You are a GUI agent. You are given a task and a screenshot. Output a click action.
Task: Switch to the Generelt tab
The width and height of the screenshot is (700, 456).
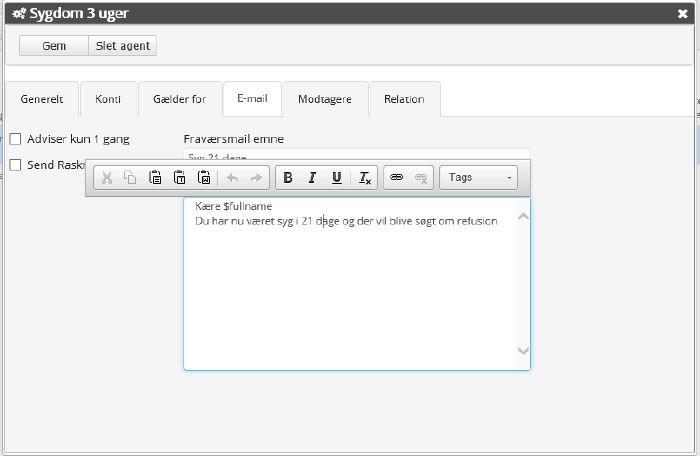tap(42, 99)
